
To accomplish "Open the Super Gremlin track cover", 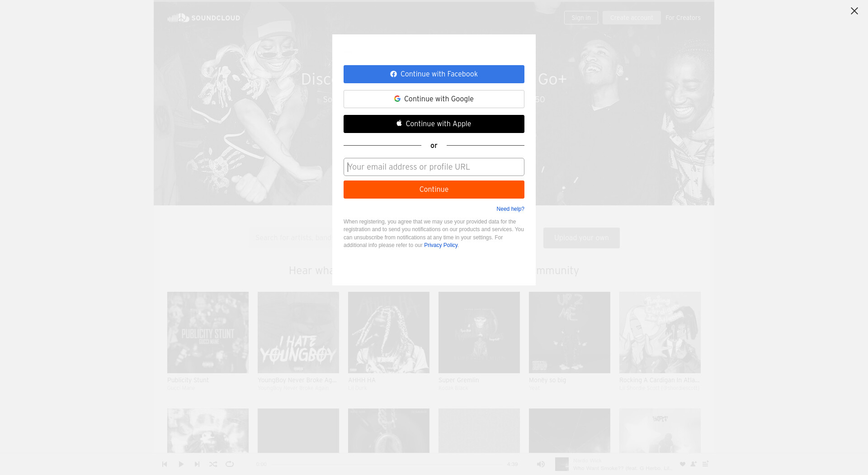I will [x=479, y=332].
